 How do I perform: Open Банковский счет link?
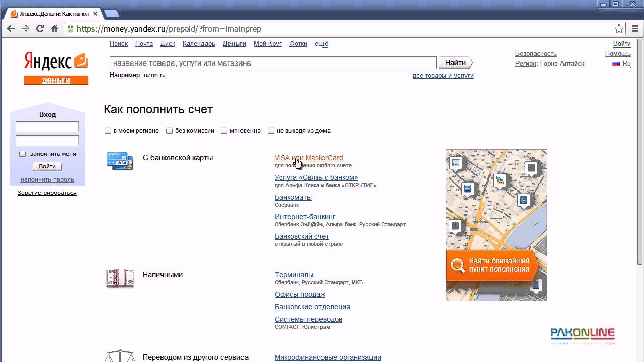[302, 236]
